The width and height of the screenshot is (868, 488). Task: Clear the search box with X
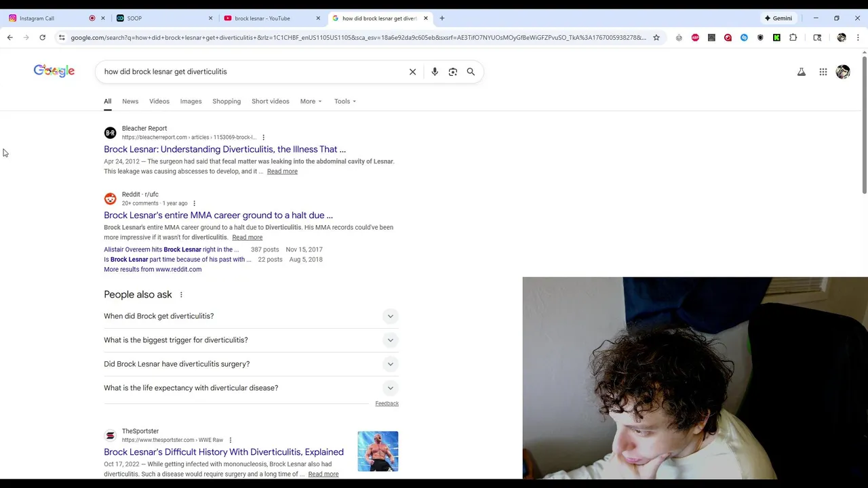[412, 72]
